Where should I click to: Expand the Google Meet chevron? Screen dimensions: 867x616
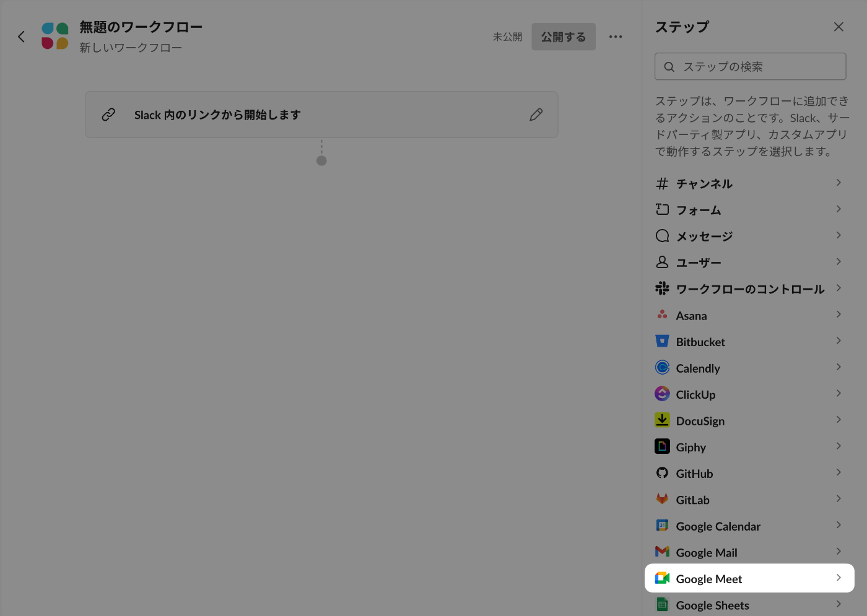pos(839,578)
